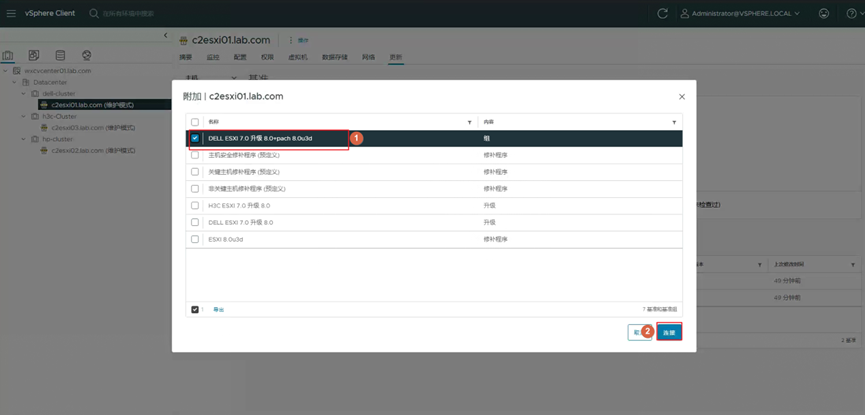Collapse the wxcvcenter01.lab.com tree node

point(6,71)
